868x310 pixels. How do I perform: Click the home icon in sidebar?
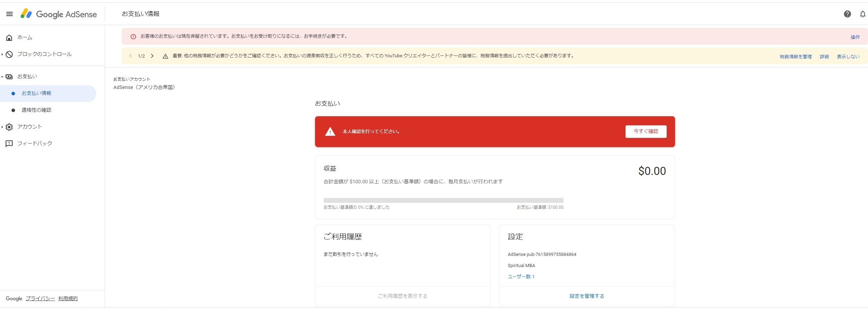pos(9,37)
